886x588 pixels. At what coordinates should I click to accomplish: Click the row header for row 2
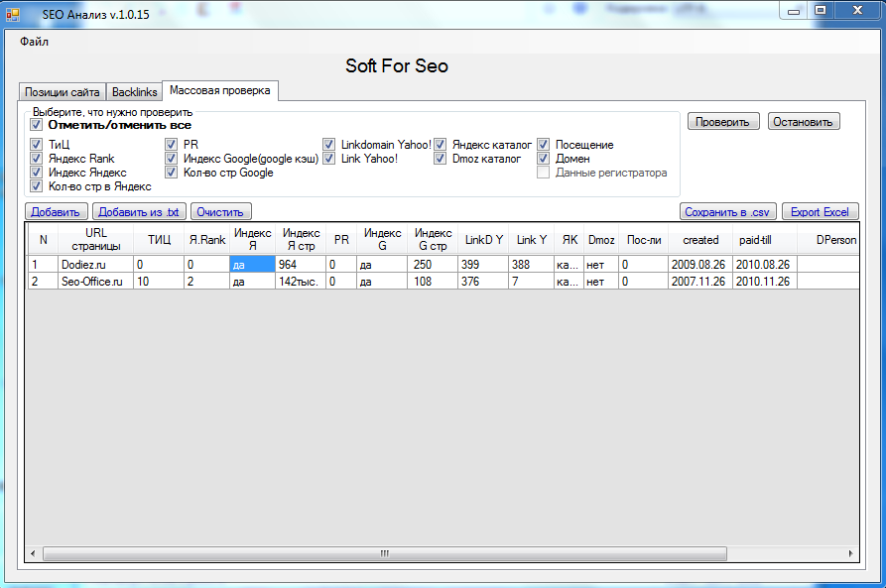click(x=44, y=282)
